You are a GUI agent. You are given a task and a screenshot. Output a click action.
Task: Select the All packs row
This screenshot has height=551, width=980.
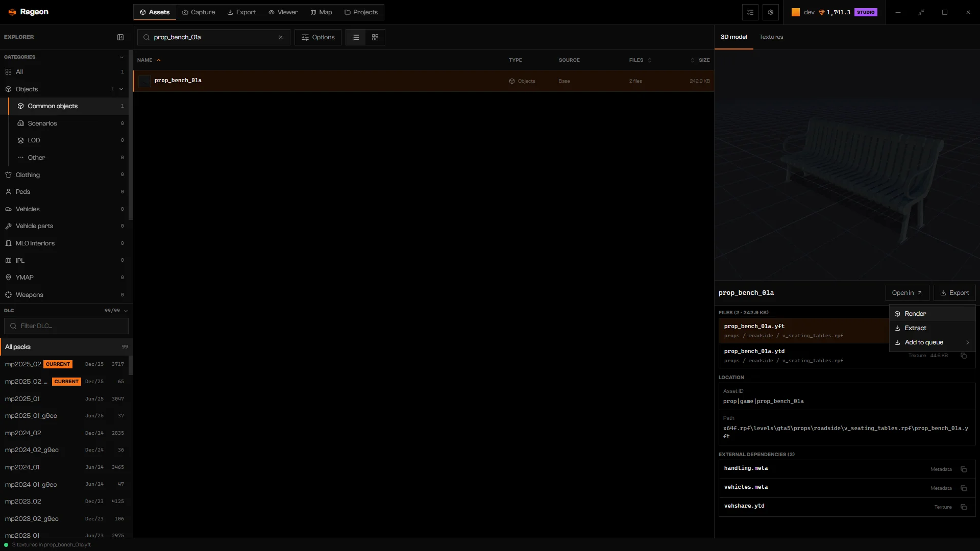coord(66,347)
